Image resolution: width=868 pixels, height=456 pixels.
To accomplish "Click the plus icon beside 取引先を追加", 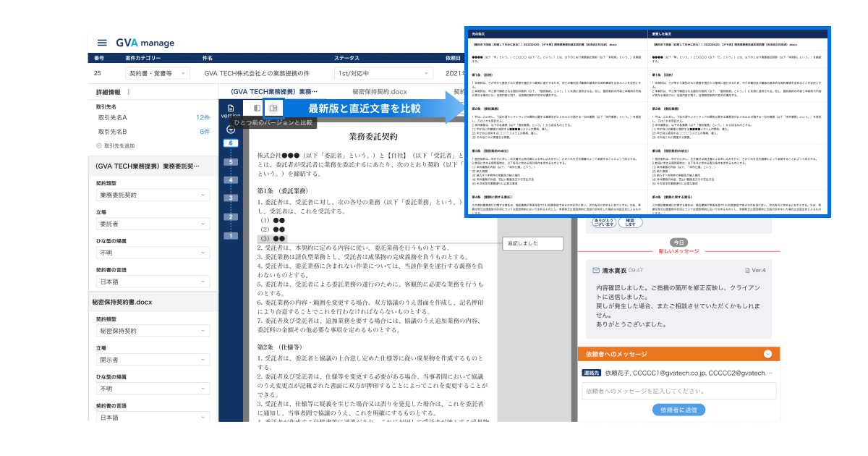I will coord(99,145).
